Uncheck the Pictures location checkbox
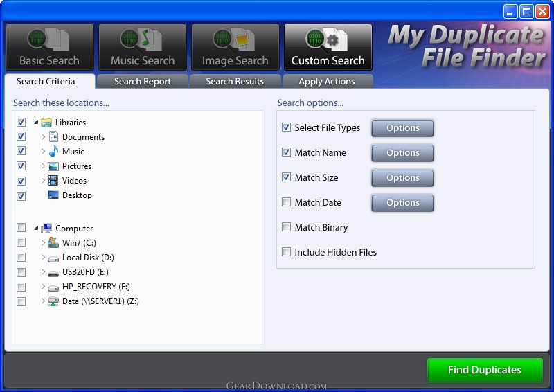Screen dimensions: 554x392 (x=21, y=166)
